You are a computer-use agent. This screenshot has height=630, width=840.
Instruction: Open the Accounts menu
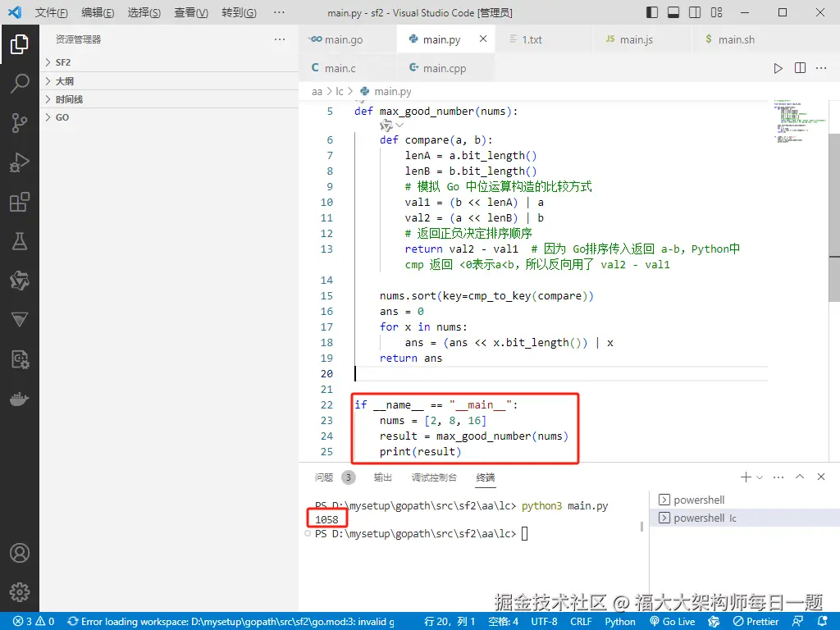coord(20,553)
